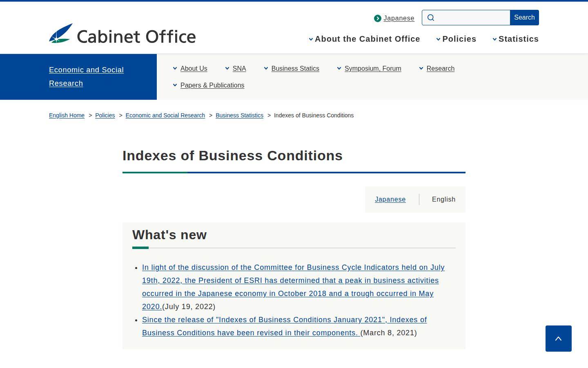Image resolution: width=588 pixels, height=368 pixels.
Task: Click the magnifier icon in search box
Action: click(x=431, y=18)
